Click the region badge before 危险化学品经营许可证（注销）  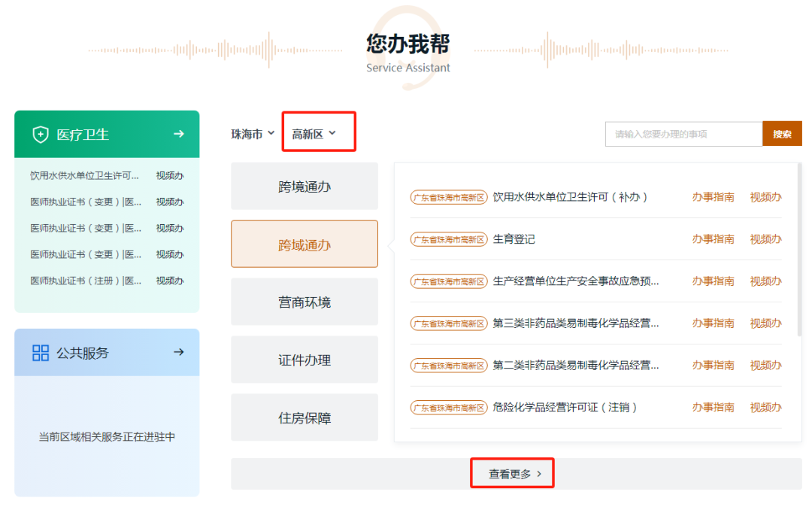449,407
